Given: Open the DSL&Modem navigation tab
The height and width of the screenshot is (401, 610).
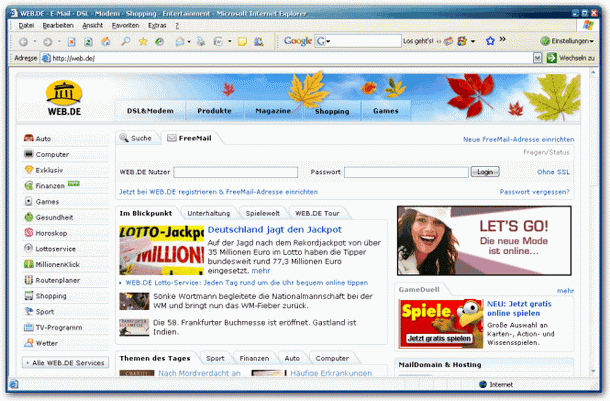Looking at the screenshot, I should pyautogui.click(x=150, y=111).
